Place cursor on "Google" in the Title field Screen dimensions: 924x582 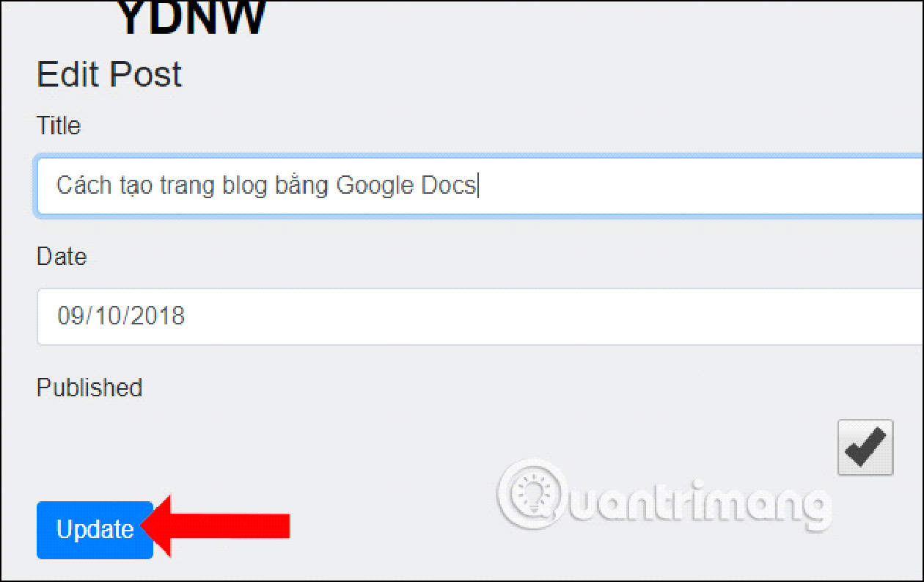pyautogui.click(x=375, y=186)
